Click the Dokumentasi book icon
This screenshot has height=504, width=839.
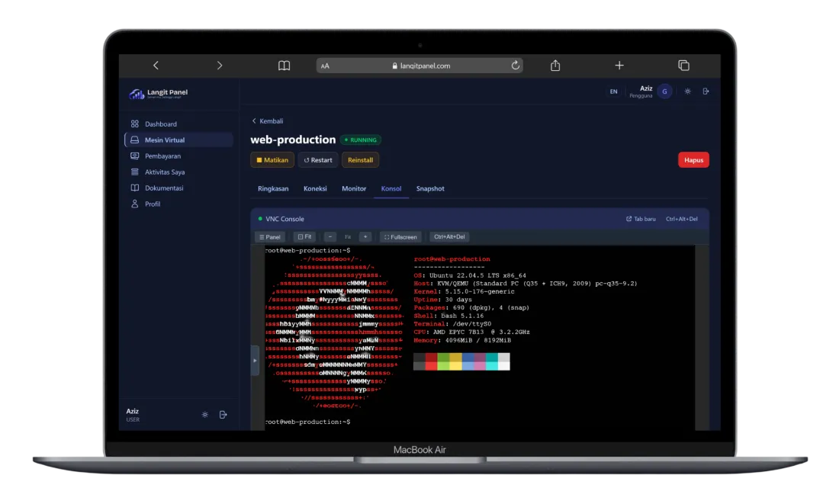tap(135, 188)
